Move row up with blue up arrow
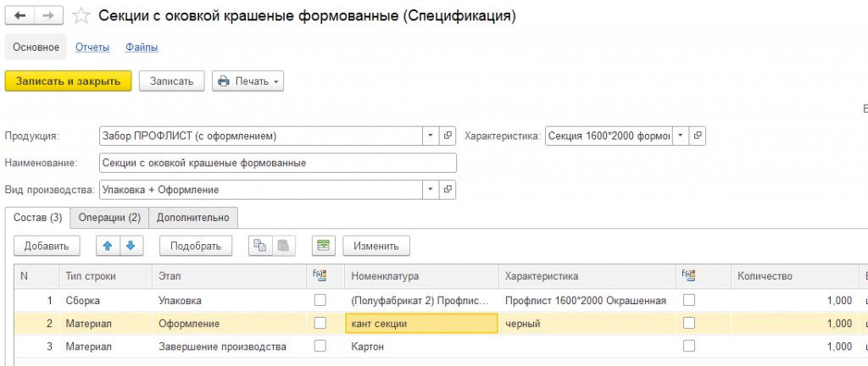The width and height of the screenshot is (868, 366). [x=108, y=246]
